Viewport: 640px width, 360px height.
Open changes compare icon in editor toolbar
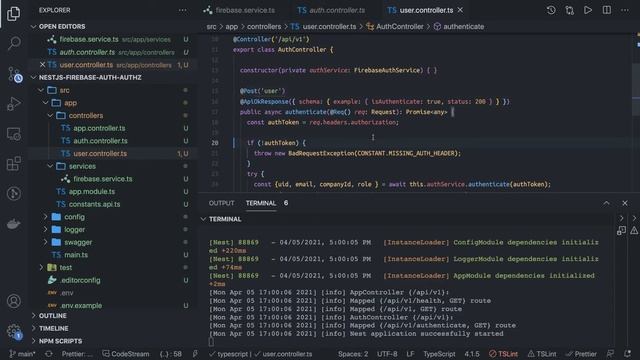click(569, 10)
